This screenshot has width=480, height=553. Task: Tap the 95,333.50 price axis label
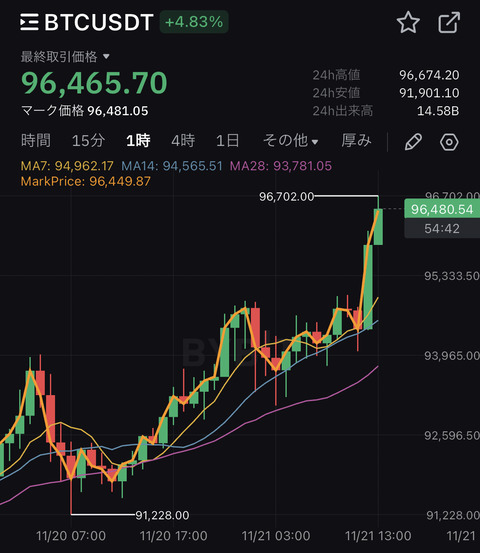coord(452,276)
